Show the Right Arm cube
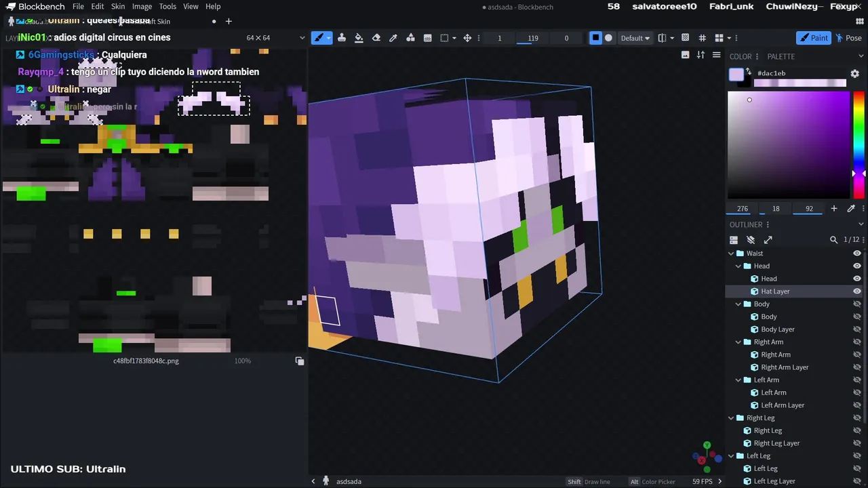This screenshot has width=868, height=488. pos(857,354)
